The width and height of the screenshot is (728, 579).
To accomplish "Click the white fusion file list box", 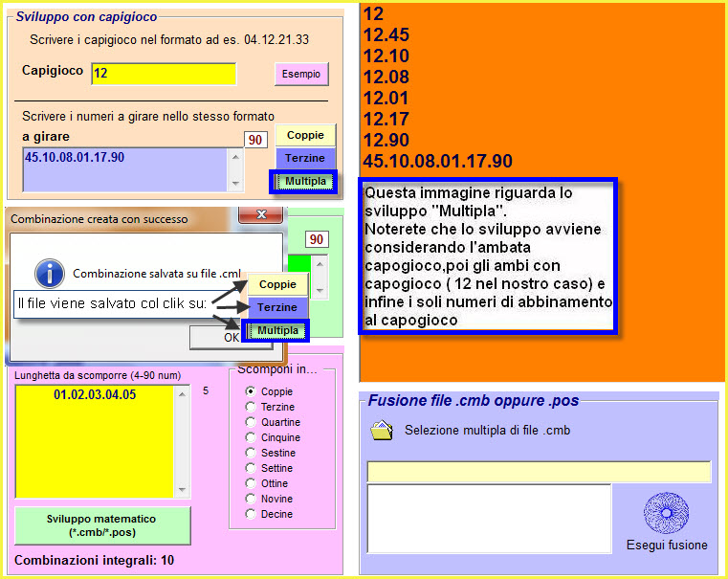I will click(489, 519).
